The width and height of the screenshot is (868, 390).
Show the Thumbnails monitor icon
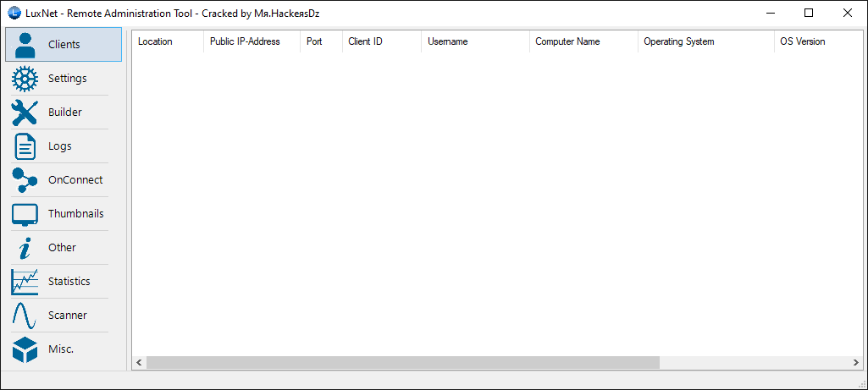click(x=25, y=214)
